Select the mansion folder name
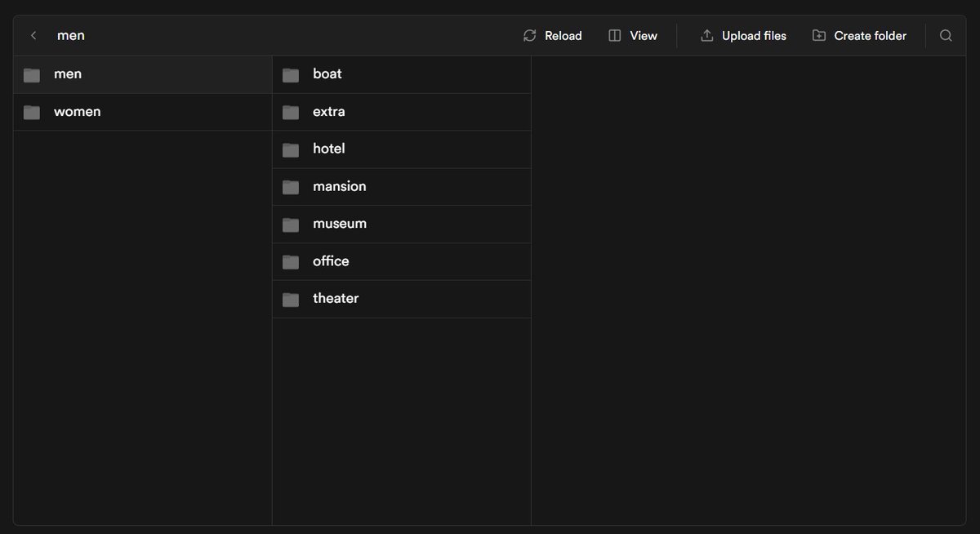This screenshot has width=980, height=534. pyautogui.click(x=340, y=186)
